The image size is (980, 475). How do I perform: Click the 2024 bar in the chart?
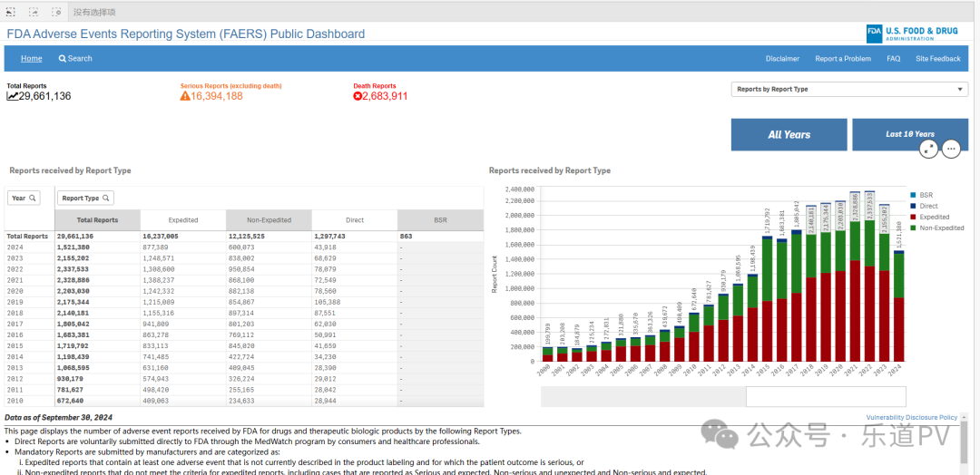(898, 305)
